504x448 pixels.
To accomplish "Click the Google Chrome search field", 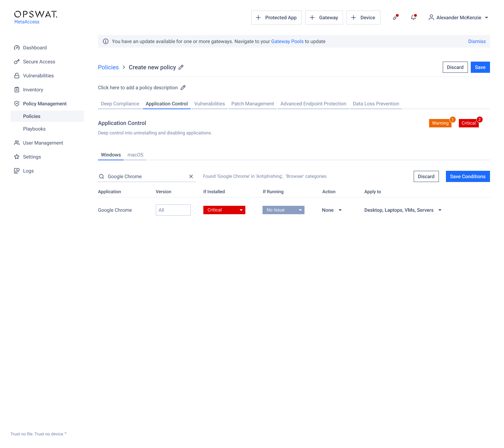I will (147, 176).
